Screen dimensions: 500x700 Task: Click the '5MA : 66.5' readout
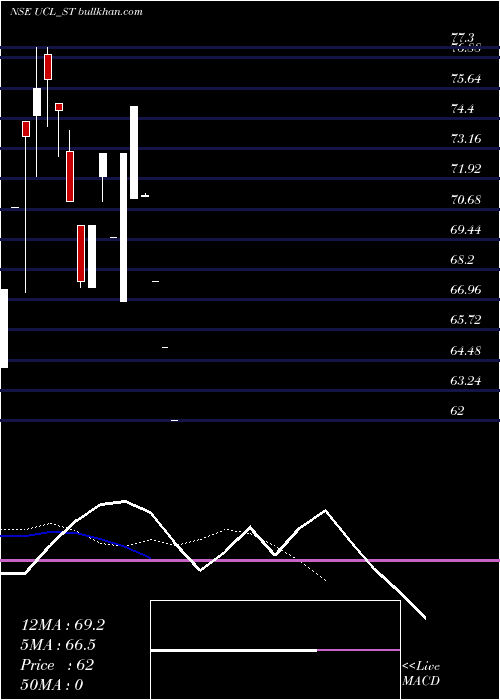[x=58, y=645]
